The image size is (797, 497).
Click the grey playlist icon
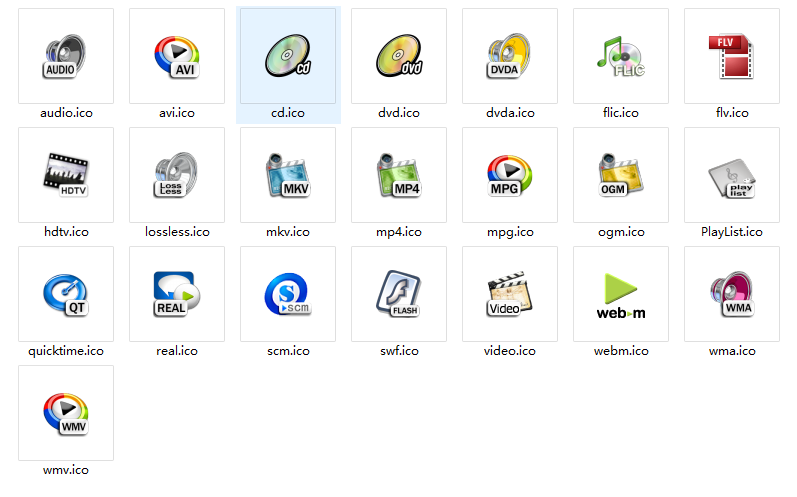pos(732,178)
